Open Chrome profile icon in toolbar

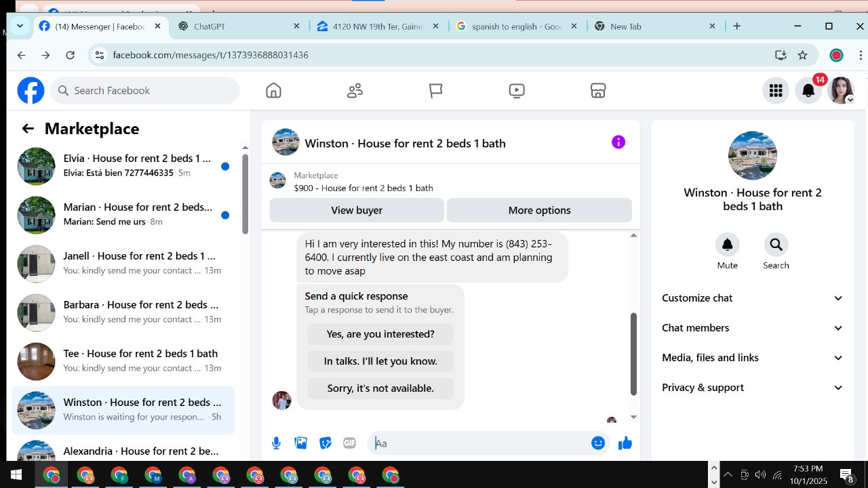point(836,55)
